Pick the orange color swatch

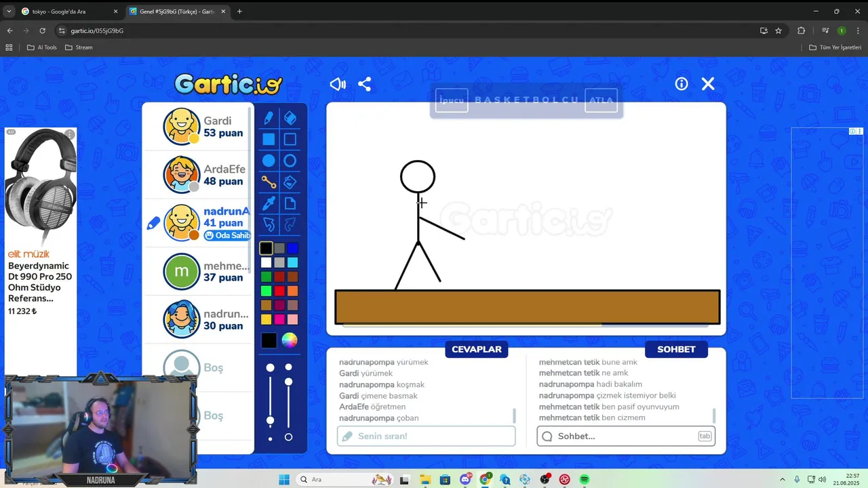click(x=292, y=291)
